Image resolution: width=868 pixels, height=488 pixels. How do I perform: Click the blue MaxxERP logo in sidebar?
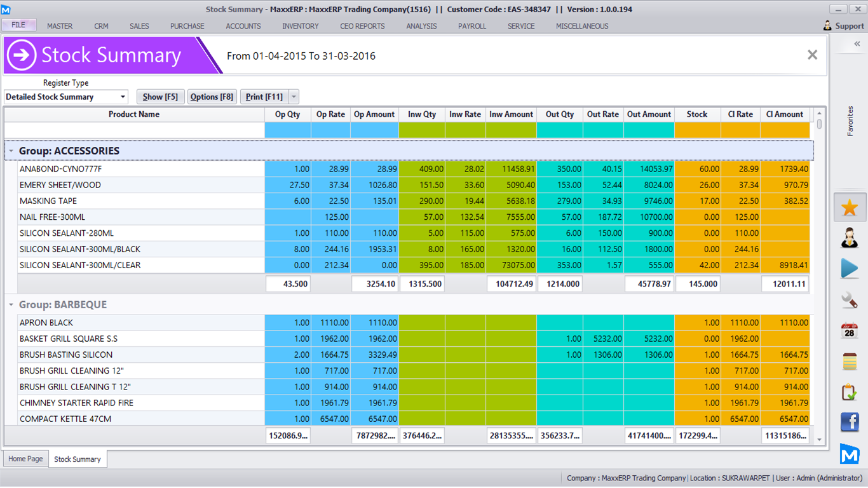click(x=850, y=453)
